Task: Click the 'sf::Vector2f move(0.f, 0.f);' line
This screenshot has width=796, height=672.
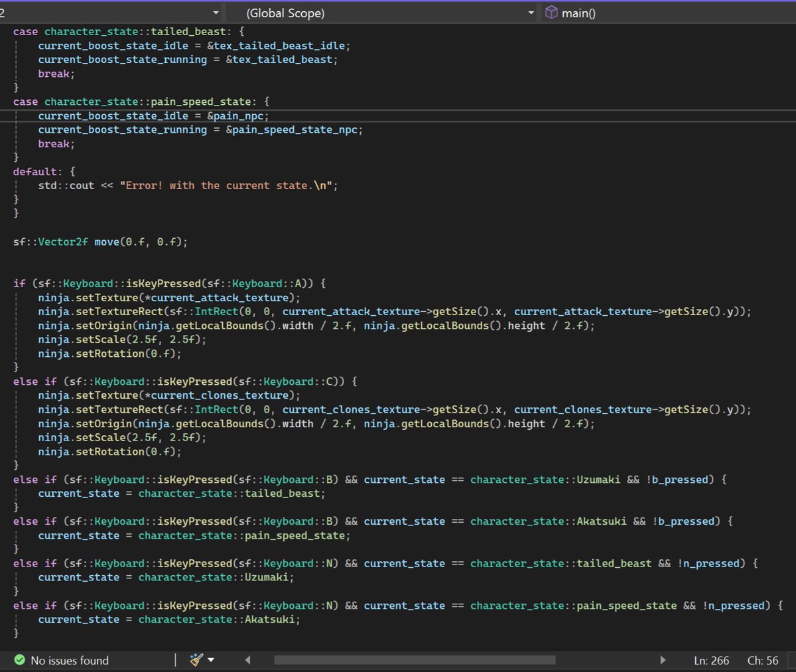Action: (x=100, y=242)
